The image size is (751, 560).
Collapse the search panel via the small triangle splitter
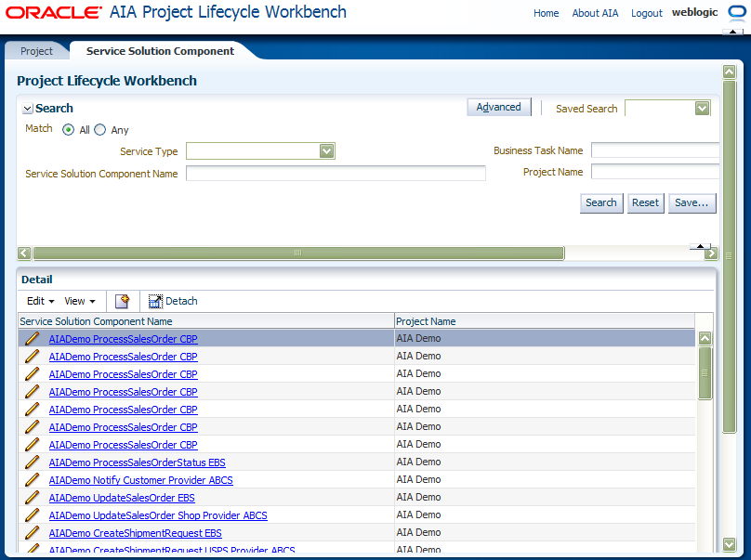[700, 246]
